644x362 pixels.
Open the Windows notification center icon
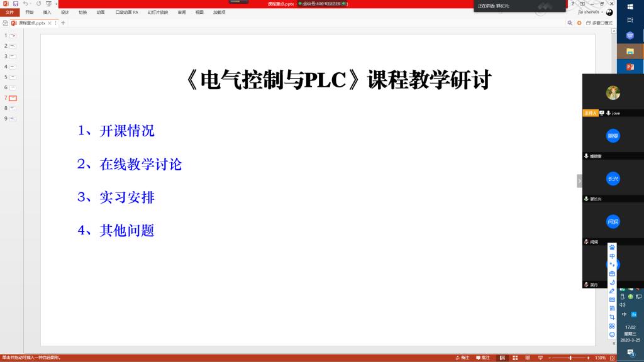(x=630, y=353)
